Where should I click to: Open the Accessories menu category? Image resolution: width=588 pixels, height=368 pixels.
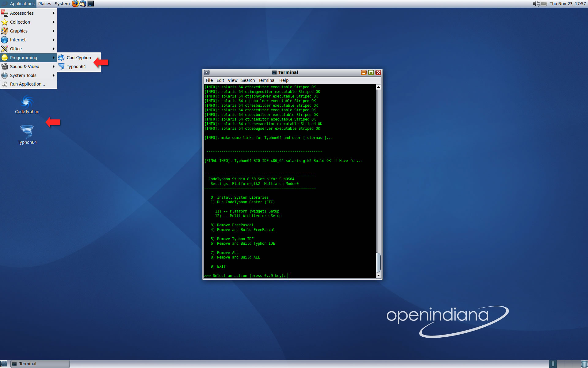pyautogui.click(x=28, y=13)
